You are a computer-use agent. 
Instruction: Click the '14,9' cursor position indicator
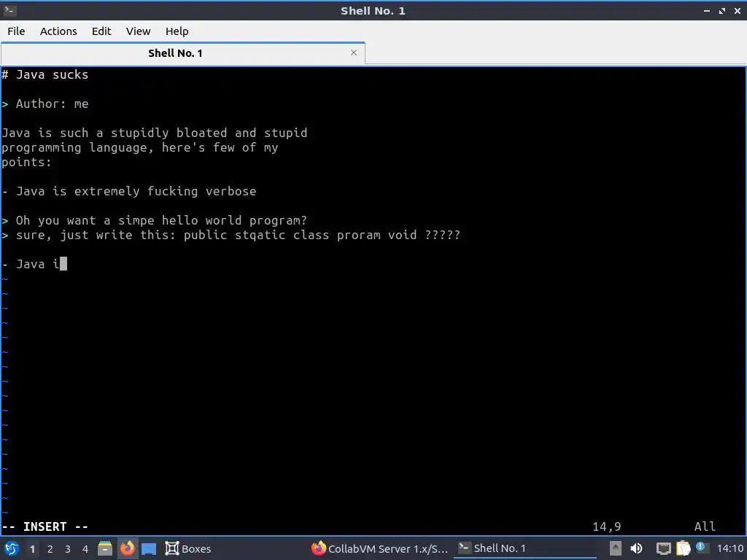[606, 526]
